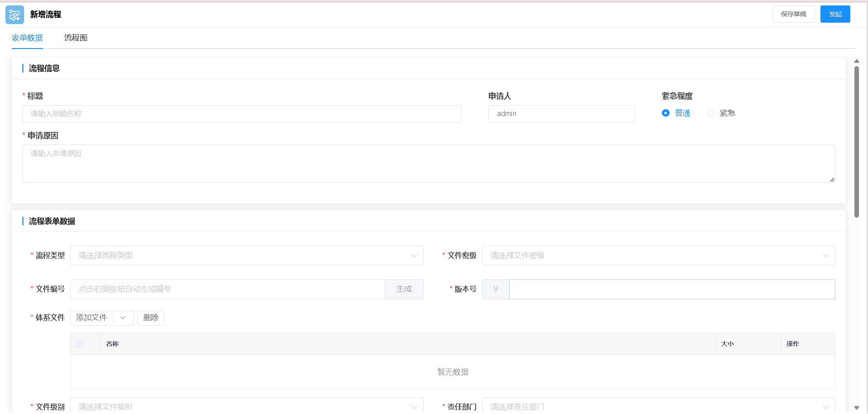The height and width of the screenshot is (414, 868).
Task: Click the 保存草稿 button
Action: (793, 14)
